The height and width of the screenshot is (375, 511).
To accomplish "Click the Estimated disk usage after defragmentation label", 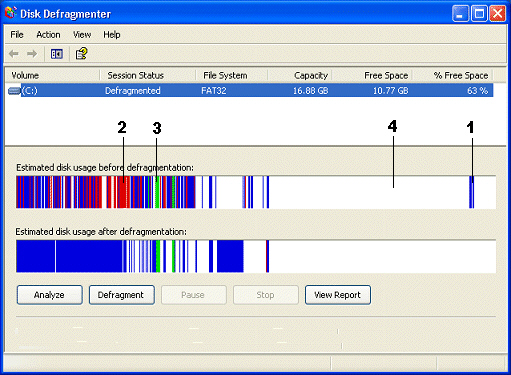I will 101,231.
